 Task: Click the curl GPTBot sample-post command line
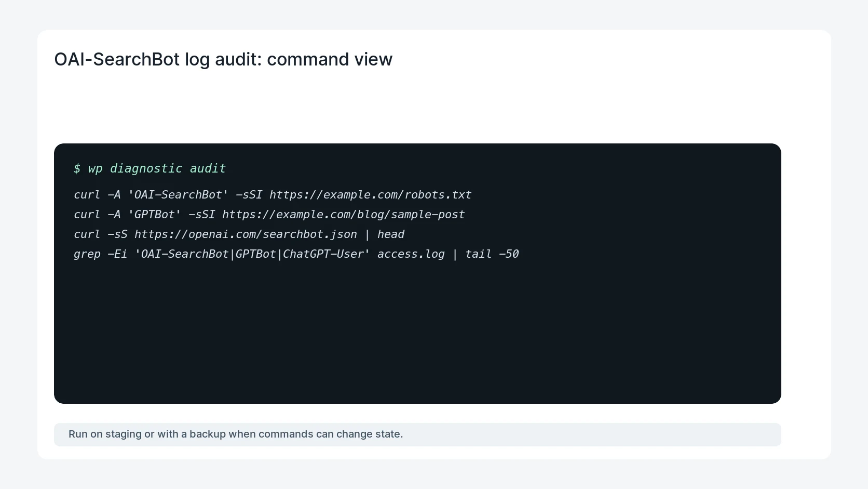(x=269, y=215)
